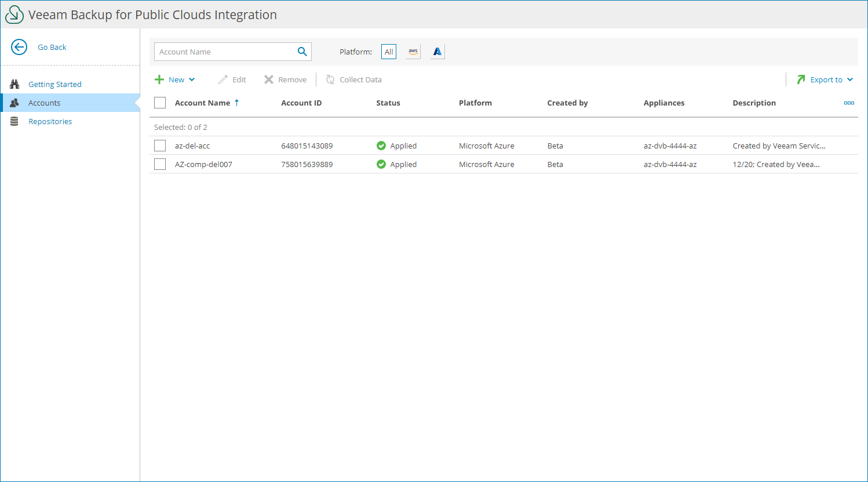Open the Export to dropdown
This screenshot has height=482, width=868.
tap(826, 79)
